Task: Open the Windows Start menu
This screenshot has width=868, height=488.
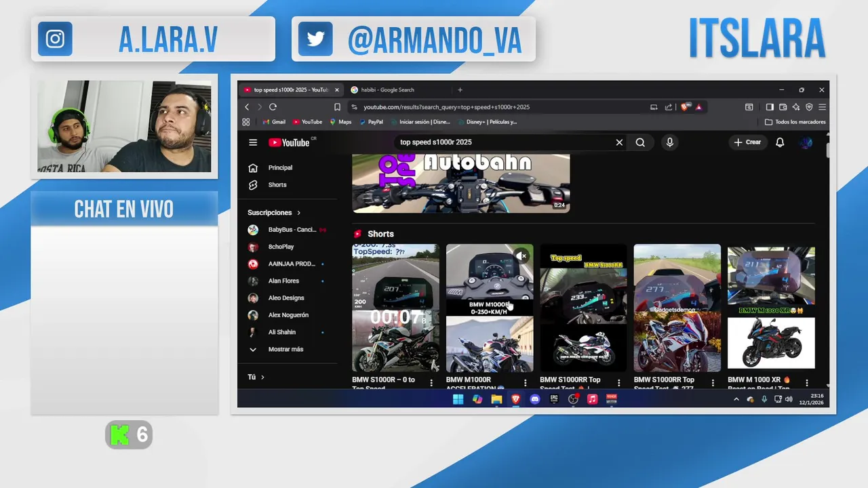Action: [x=458, y=399]
